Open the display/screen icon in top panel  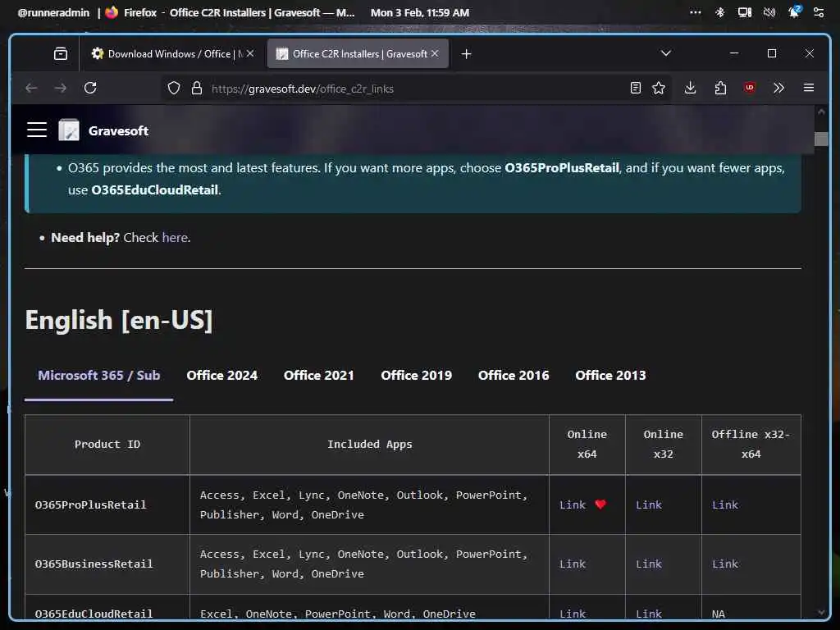[745, 12]
